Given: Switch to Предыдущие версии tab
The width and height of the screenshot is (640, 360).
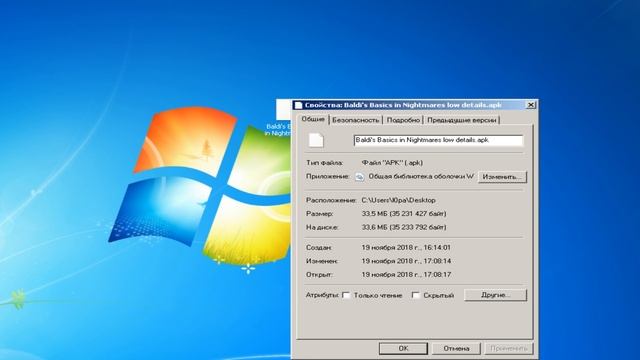Looking at the screenshot, I should pyautogui.click(x=462, y=120).
